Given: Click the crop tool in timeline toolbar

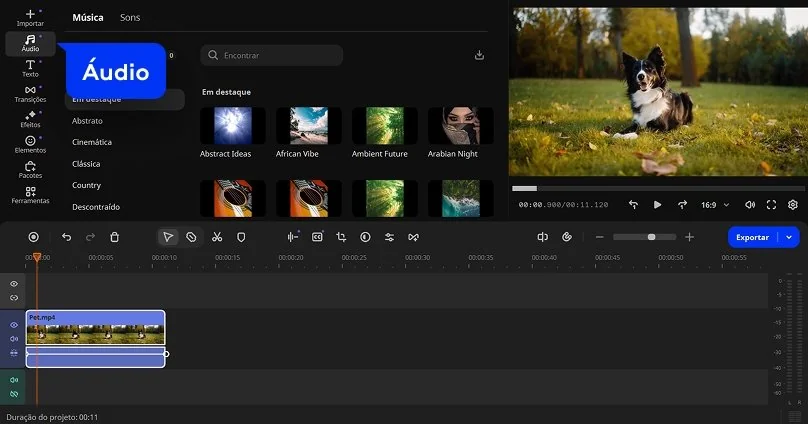Looking at the screenshot, I should point(341,237).
